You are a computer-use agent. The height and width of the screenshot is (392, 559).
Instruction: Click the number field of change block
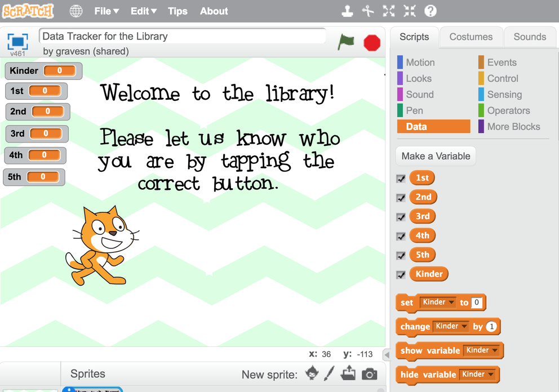(x=491, y=327)
